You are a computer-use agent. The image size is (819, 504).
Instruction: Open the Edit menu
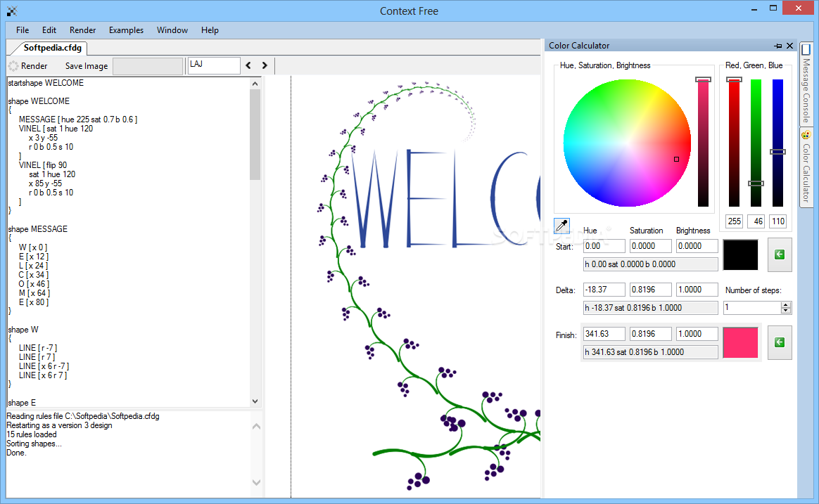(x=49, y=30)
